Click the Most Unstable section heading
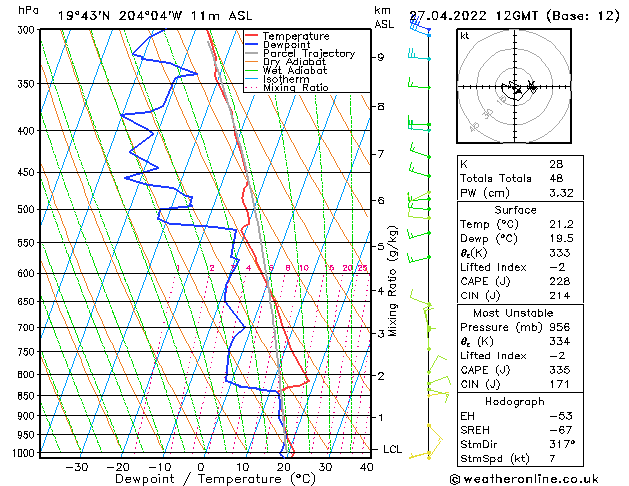 pyautogui.click(x=513, y=313)
